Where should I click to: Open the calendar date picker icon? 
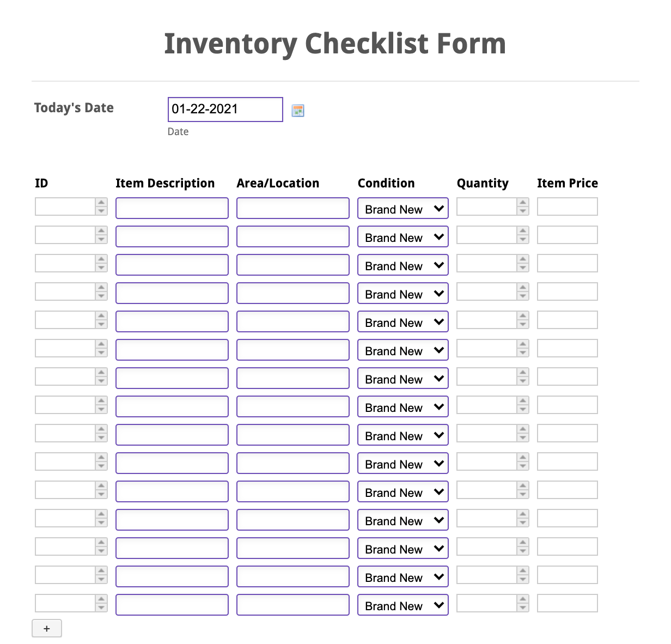click(298, 110)
